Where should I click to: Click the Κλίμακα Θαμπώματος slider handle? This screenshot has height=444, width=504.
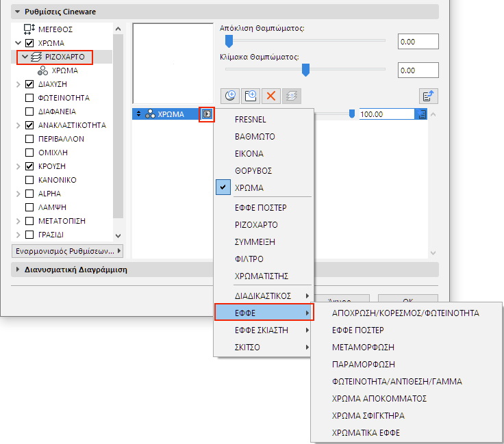pos(305,70)
